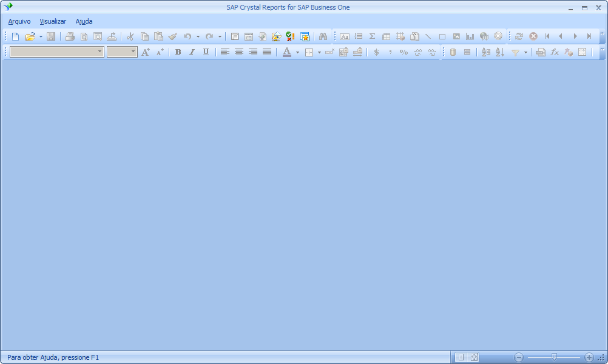Click the clipboard paste icon
The width and height of the screenshot is (608, 364).
158,36
